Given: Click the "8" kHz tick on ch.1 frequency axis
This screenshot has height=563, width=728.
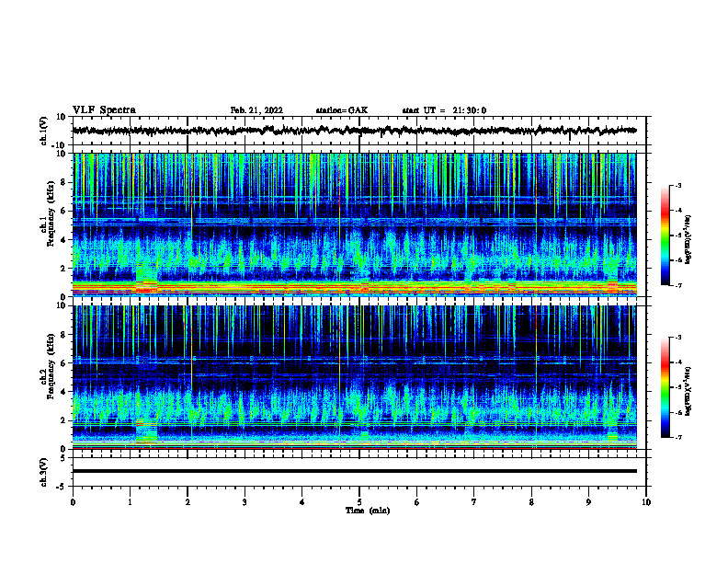Looking at the screenshot, I should click(63, 182).
